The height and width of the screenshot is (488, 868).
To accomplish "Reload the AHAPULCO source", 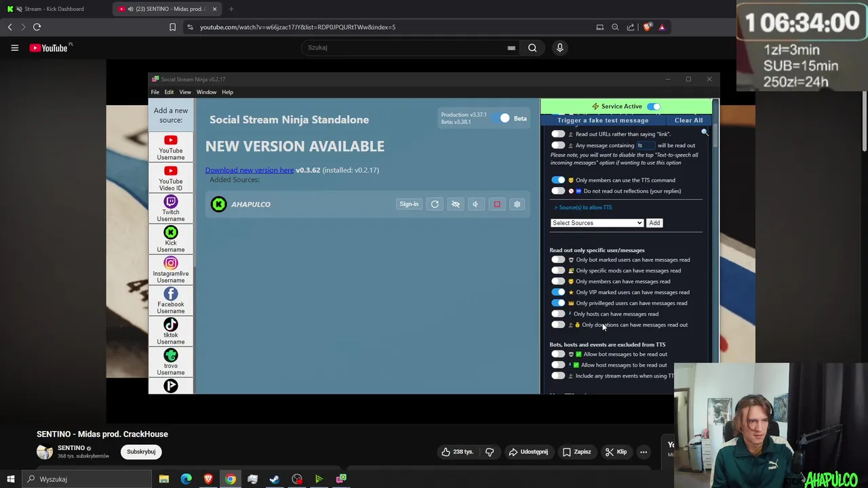I will [435, 204].
